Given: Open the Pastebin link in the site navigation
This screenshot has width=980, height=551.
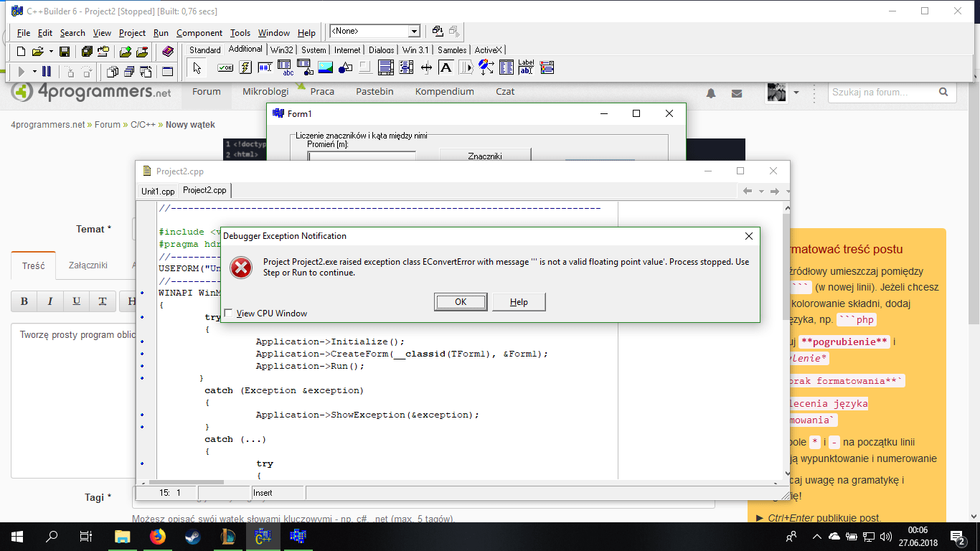Looking at the screenshot, I should 374,92.
